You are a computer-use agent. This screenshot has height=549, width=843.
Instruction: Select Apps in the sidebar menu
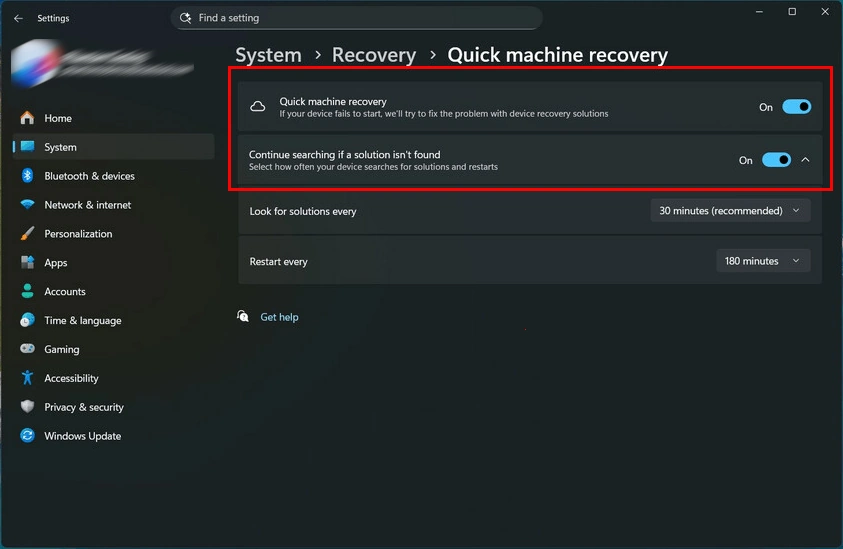tap(56, 263)
